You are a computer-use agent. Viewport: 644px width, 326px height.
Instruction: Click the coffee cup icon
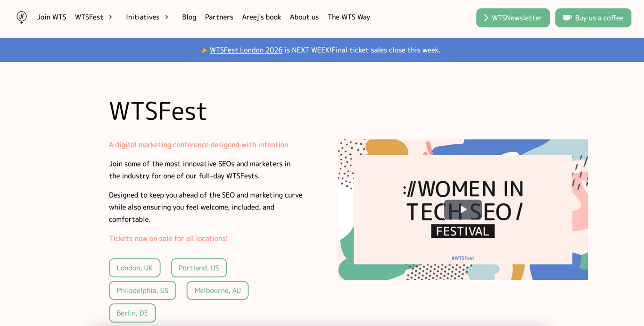567,18
